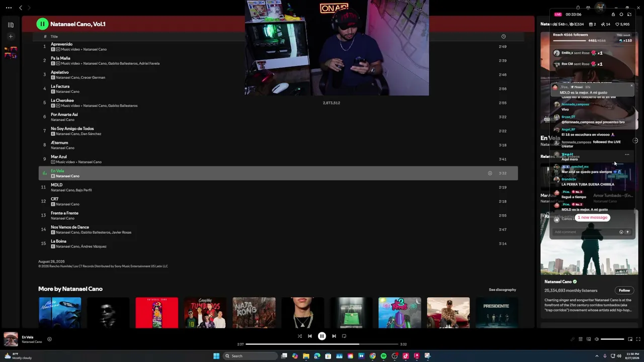This screenshot has height=362, width=644.
Task: Open the live overlay settings gear
Action: coord(621,14)
